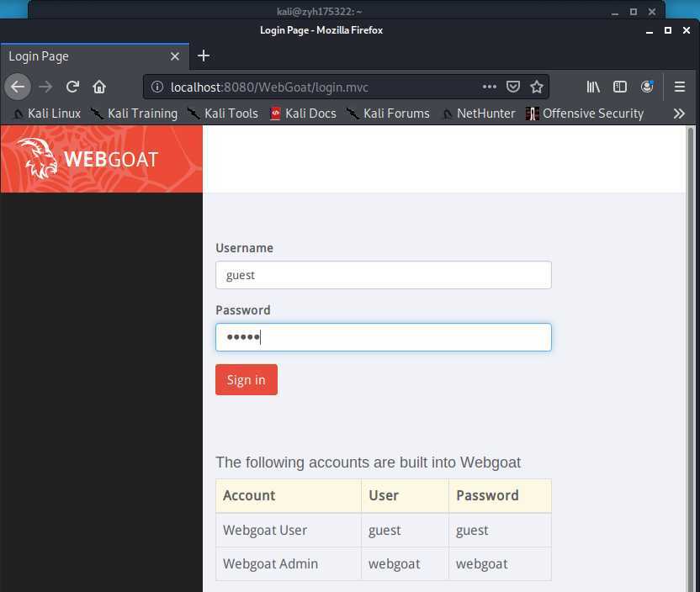Select the webgoat password cell
700x592 pixels.
tap(500, 564)
